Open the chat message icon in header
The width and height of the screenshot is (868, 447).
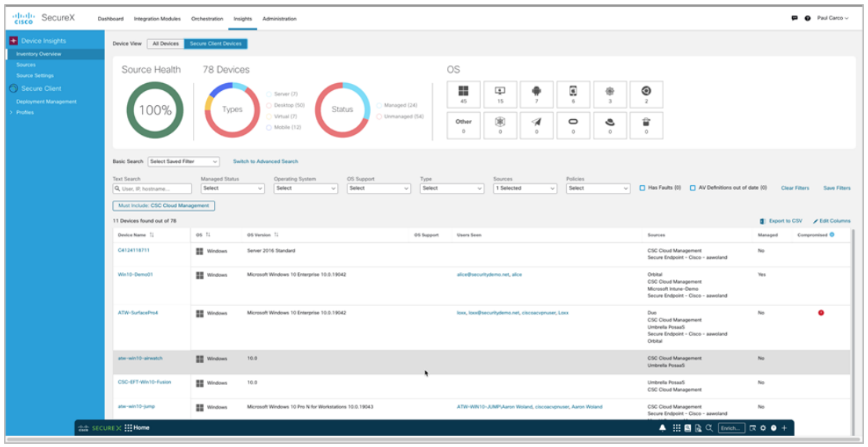pyautogui.click(x=794, y=18)
